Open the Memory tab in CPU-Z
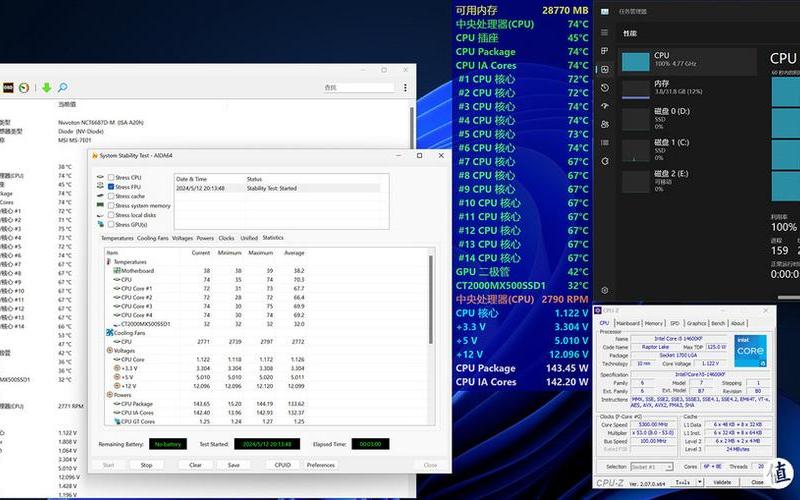 tap(654, 323)
